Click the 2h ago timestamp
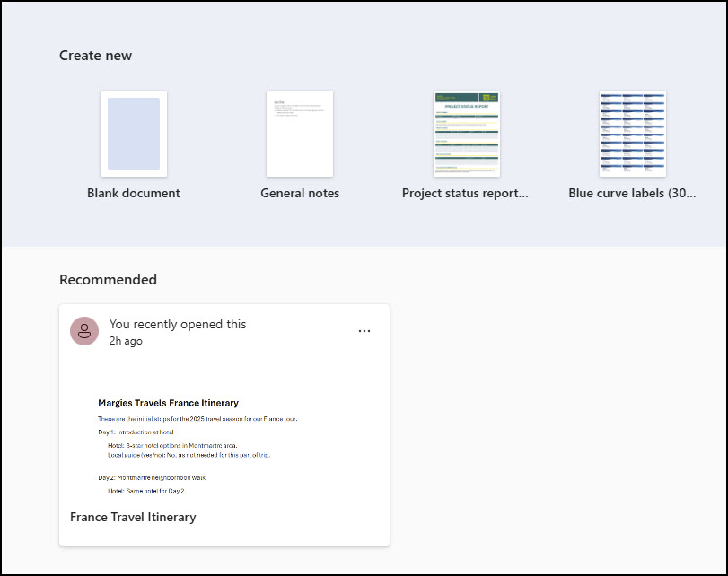The height and width of the screenshot is (576, 728). pyautogui.click(x=125, y=341)
